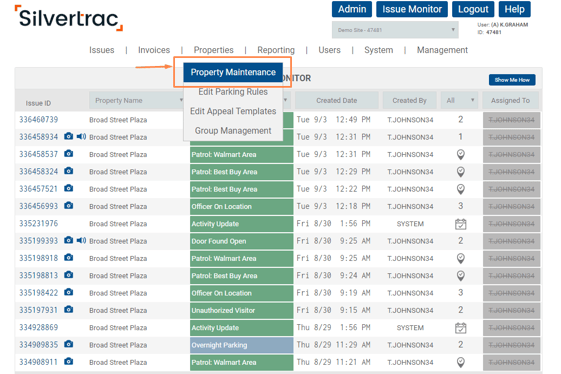
Task: Click level 3 for issue 336456993
Action: click(x=460, y=206)
